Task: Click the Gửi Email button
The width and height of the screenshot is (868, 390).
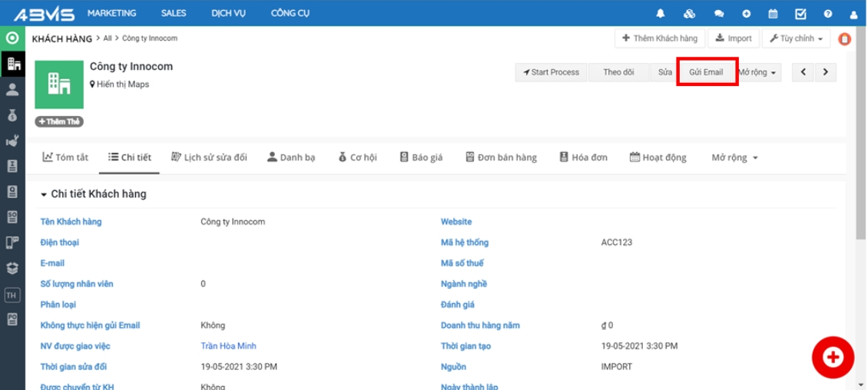Action: point(706,72)
